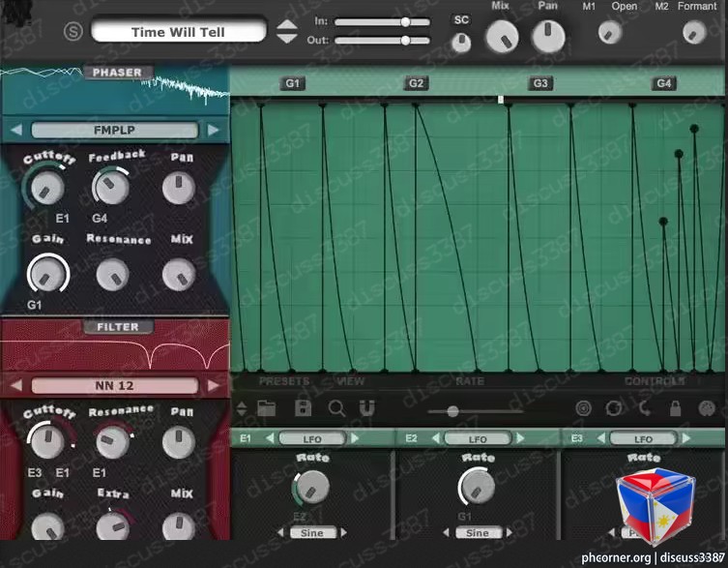Viewport: 728px width, 568px height.
Task: Click the Phaser Feedback knob
Action: coord(112,187)
